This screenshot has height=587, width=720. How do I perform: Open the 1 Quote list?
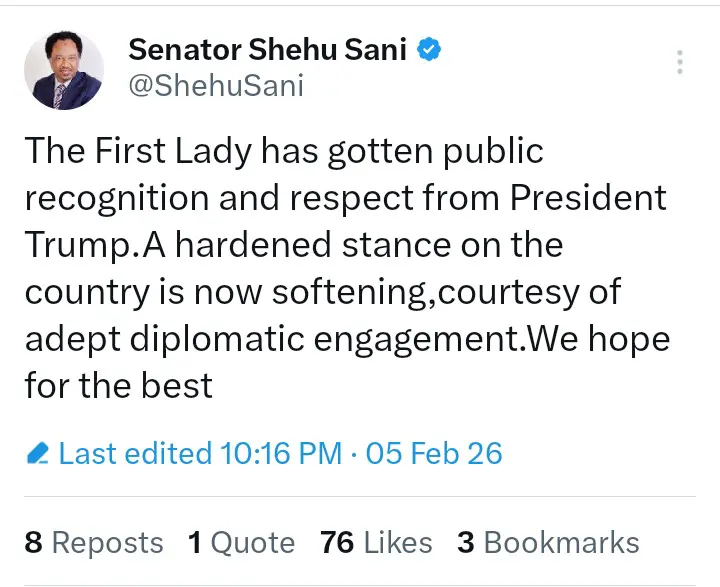point(242,542)
